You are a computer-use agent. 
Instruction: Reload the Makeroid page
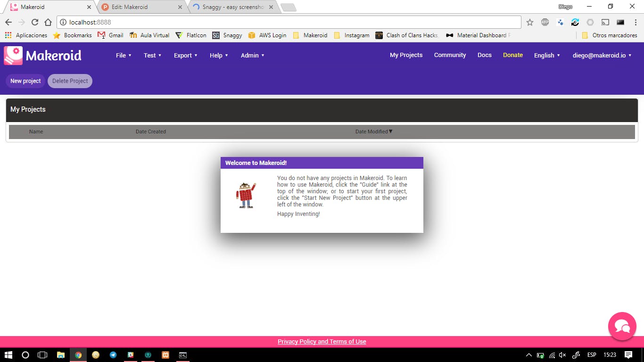pos(34,22)
